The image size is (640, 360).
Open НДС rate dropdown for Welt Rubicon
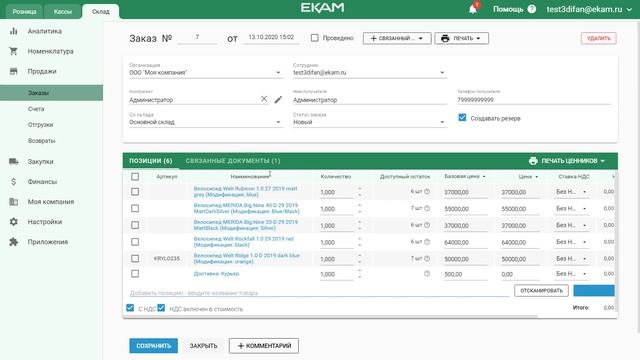pyautogui.click(x=572, y=192)
